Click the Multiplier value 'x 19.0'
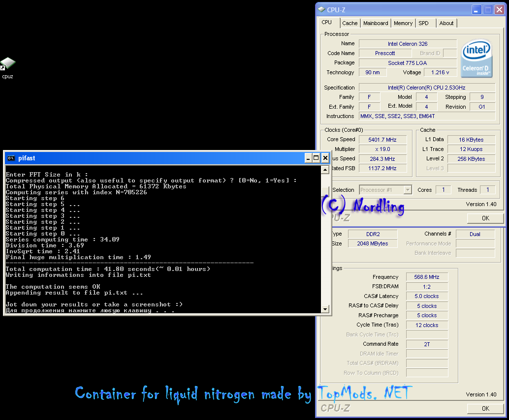The height and width of the screenshot is (420, 509). point(382,149)
